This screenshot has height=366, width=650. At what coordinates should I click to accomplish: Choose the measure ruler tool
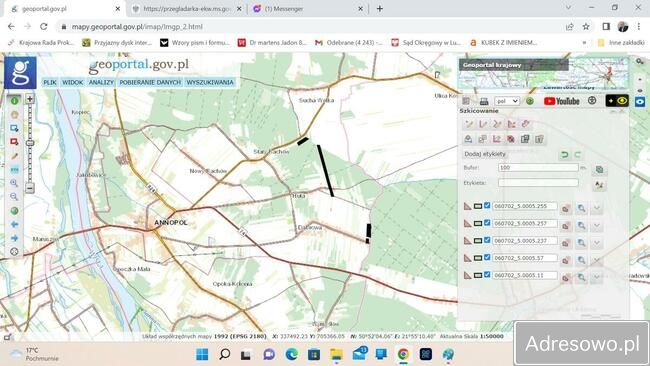pyautogui.click(x=15, y=170)
